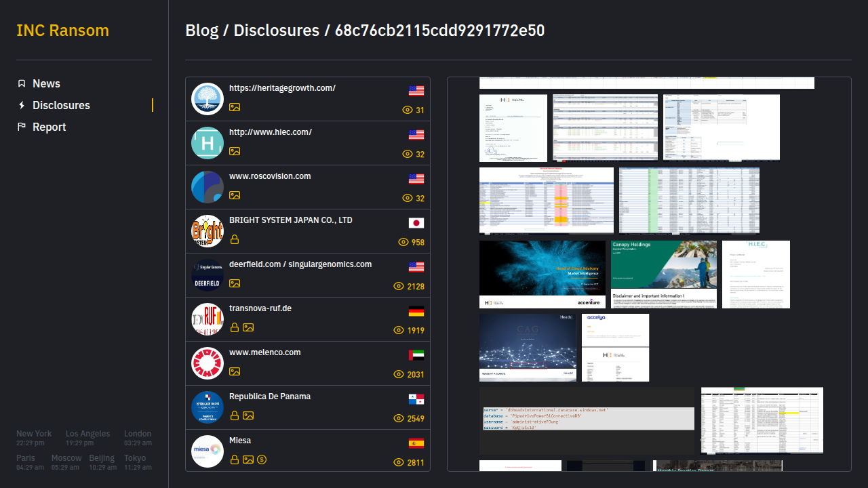Image resolution: width=868 pixels, height=488 pixels.
Task: Click the New York clock time
Action: tap(31, 443)
